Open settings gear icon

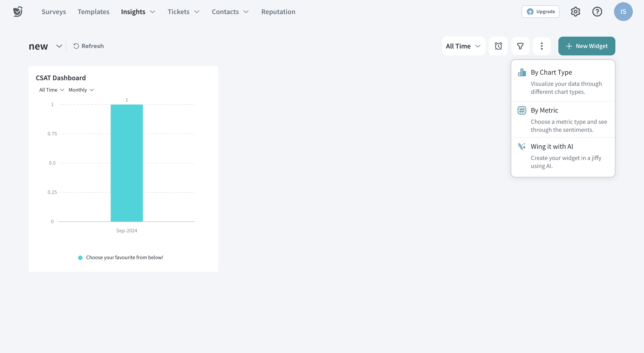[x=575, y=12]
